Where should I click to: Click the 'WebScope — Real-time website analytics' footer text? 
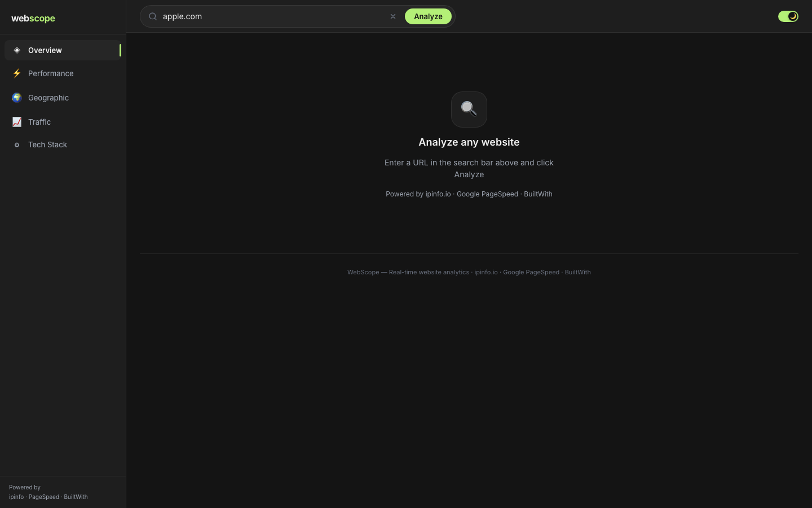(x=469, y=272)
